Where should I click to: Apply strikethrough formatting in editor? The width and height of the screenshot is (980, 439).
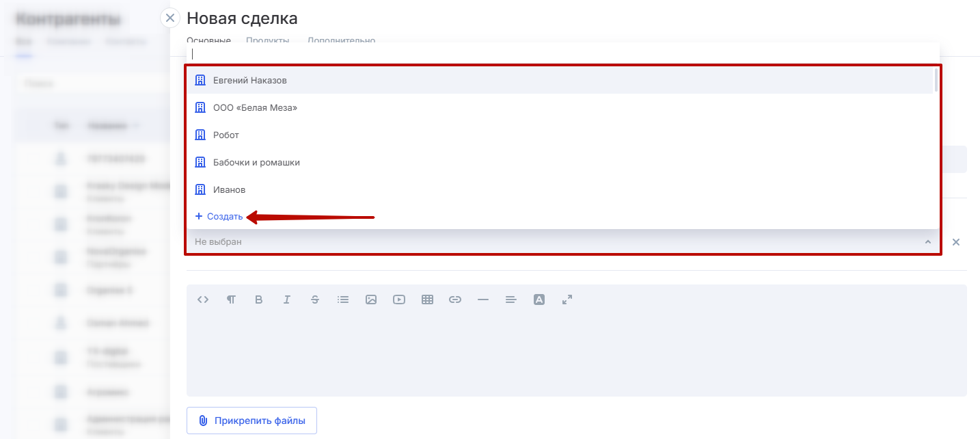tap(315, 300)
